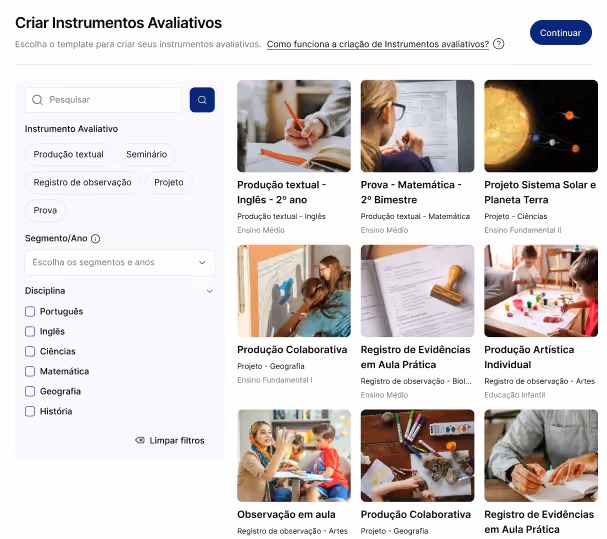Choose Registro de observação filter chip

(x=82, y=182)
